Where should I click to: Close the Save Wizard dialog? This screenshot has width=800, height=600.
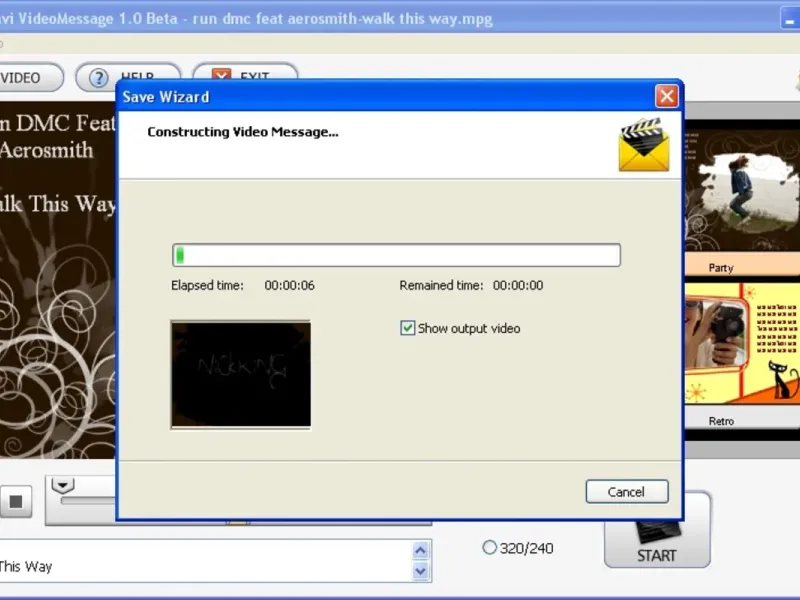(x=666, y=96)
